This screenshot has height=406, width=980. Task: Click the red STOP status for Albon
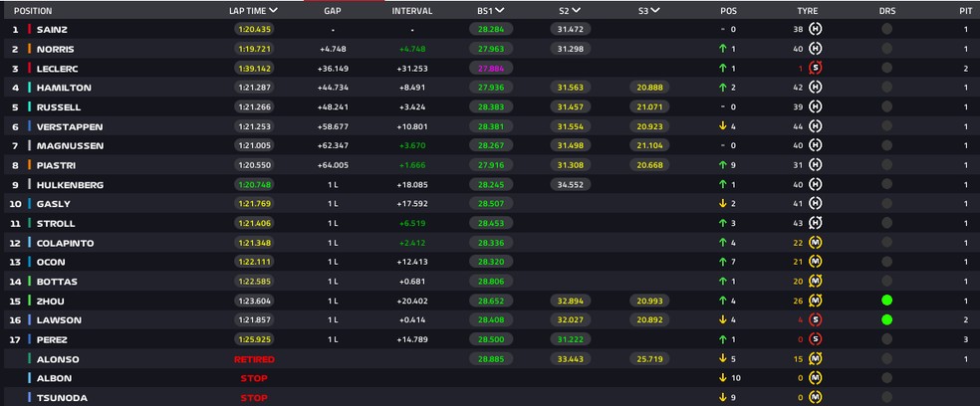point(254,378)
